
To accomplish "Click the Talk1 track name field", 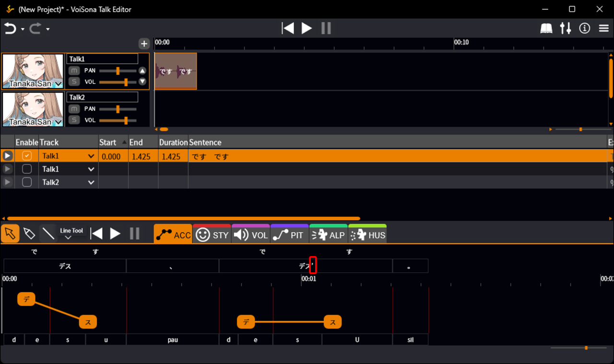I will pyautogui.click(x=102, y=59).
